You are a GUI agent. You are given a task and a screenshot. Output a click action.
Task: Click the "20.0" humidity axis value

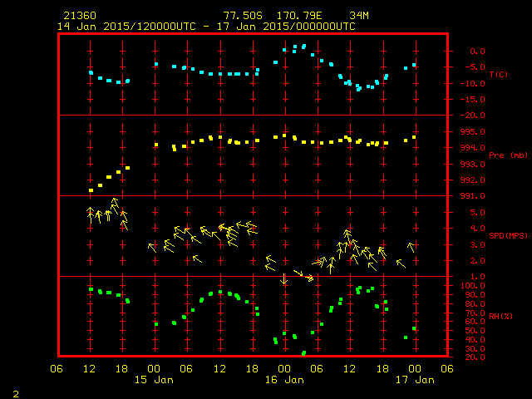(475, 357)
